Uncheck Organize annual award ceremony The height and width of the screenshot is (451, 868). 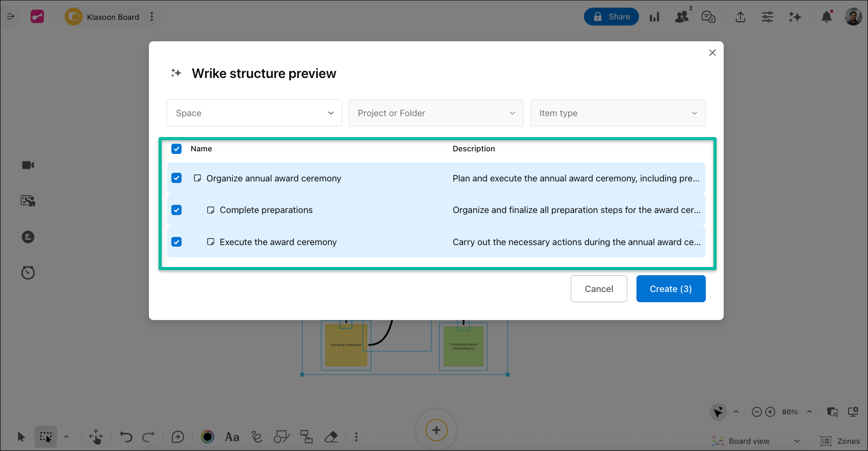pyautogui.click(x=176, y=178)
